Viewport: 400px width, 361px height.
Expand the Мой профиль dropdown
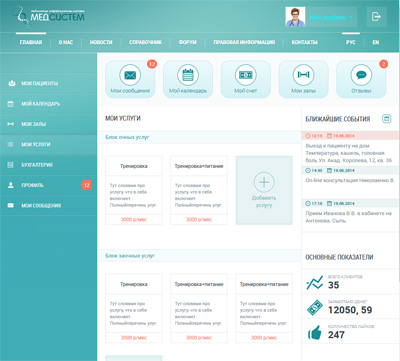coord(331,17)
